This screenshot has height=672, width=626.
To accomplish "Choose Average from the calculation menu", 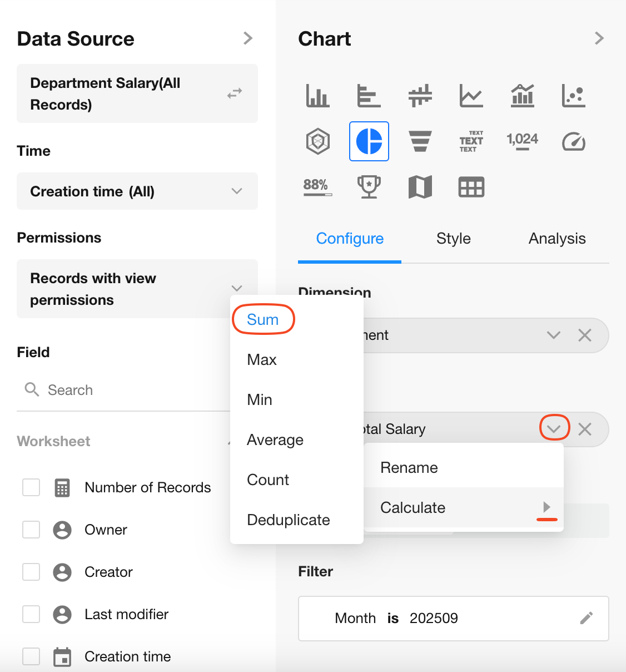I will pyautogui.click(x=275, y=440).
